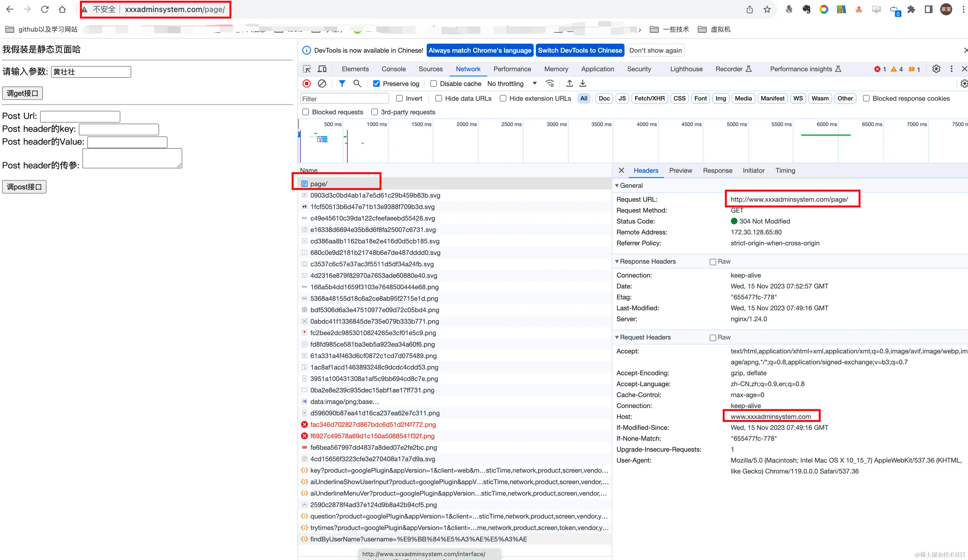The width and height of the screenshot is (968, 560).
Task: Stop recording network log
Action: point(307,83)
